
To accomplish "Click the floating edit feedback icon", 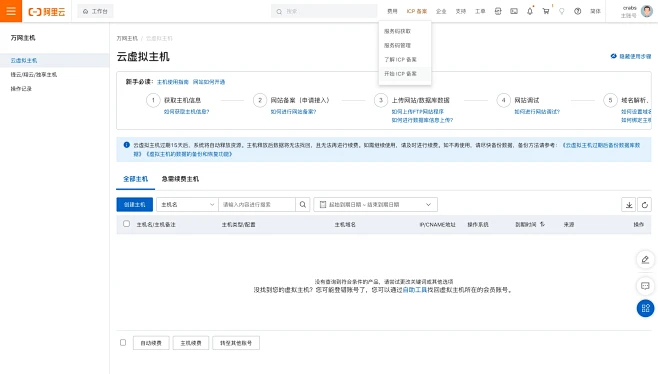I will (645, 259).
